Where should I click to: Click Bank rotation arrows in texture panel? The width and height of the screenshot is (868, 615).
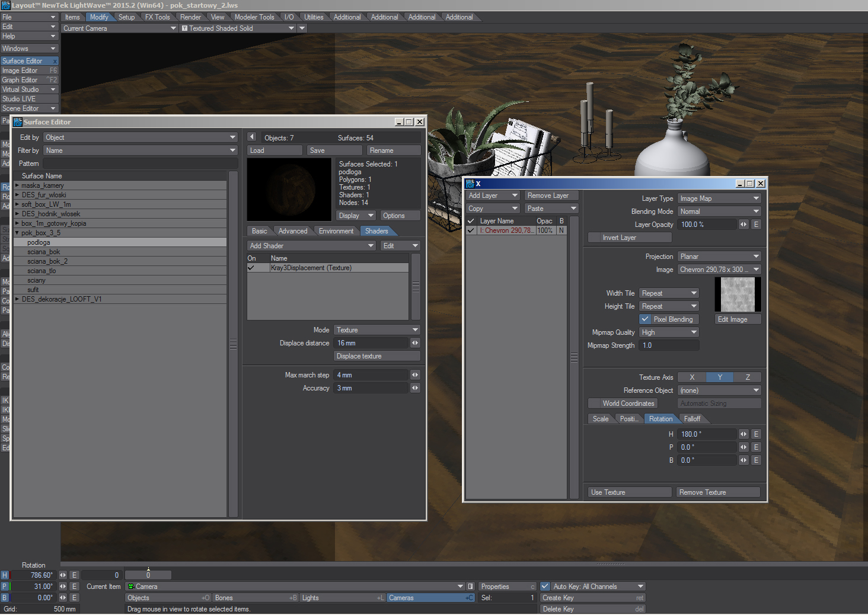point(743,460)
